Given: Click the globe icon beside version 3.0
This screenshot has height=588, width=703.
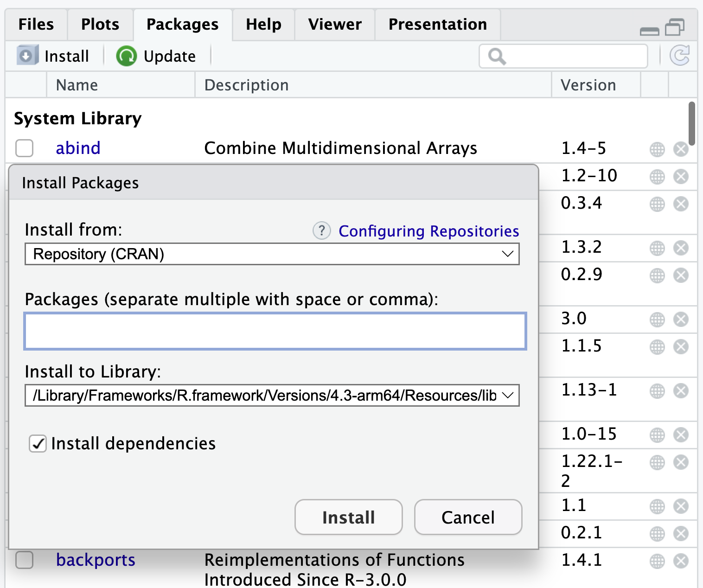Looking at the screenshot, I should click(x=657, y=319).
